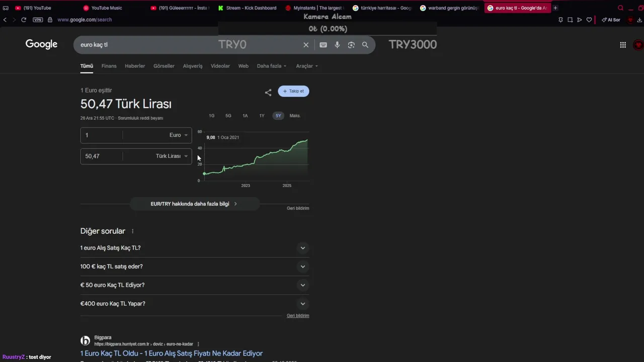
Task: Open EUR/TRY hakkında daha fazla bilgi
Action: [x=195, y=204]
